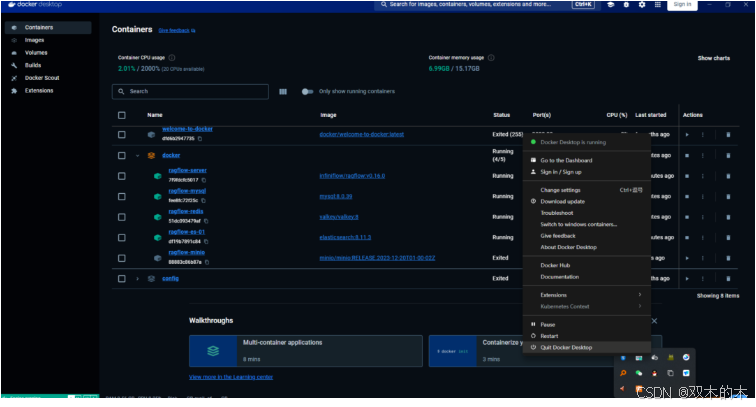Open the ragflow-server container link

tap(187, 170)
